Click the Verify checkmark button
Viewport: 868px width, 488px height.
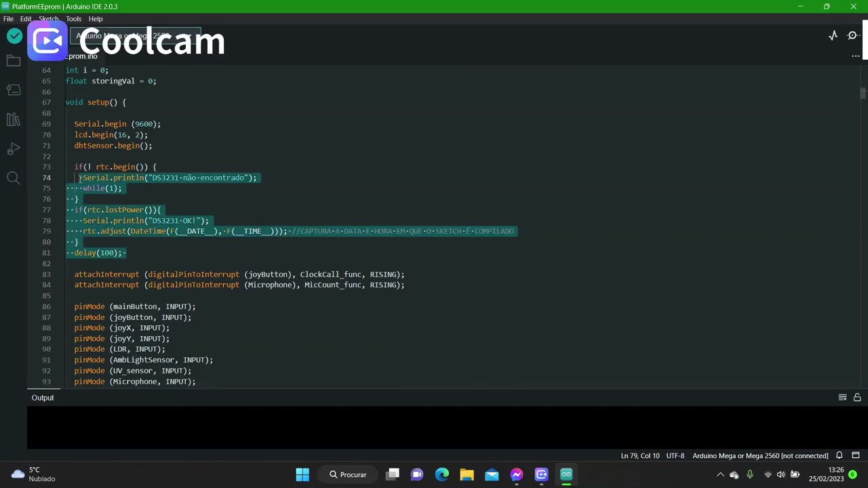pyautogui.click(x=14, y=36)
